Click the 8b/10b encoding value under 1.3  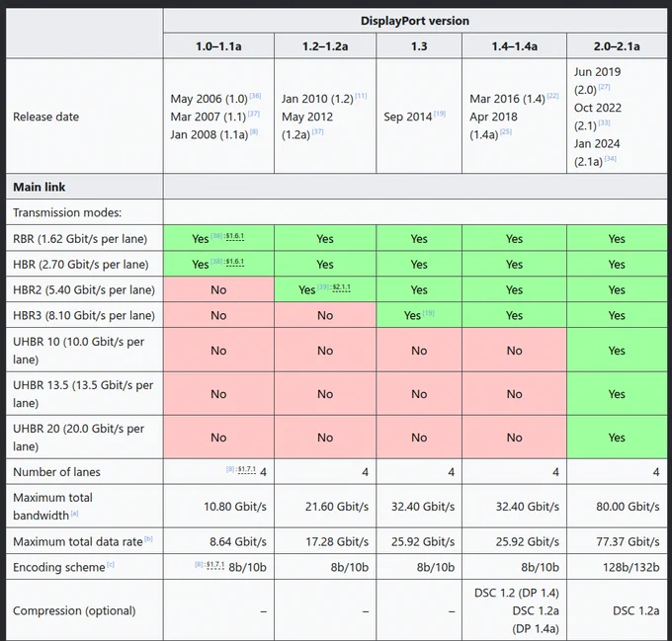click(436, 567)
